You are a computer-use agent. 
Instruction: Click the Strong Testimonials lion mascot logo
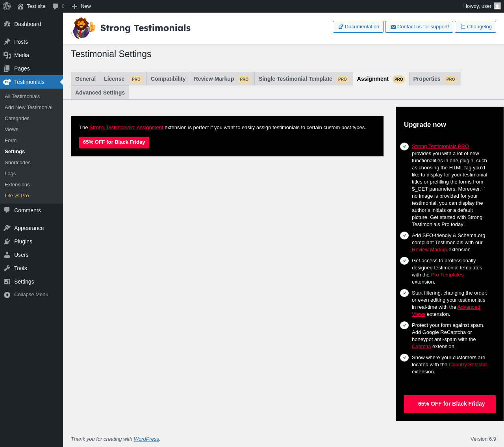click(x=83, y=28)
